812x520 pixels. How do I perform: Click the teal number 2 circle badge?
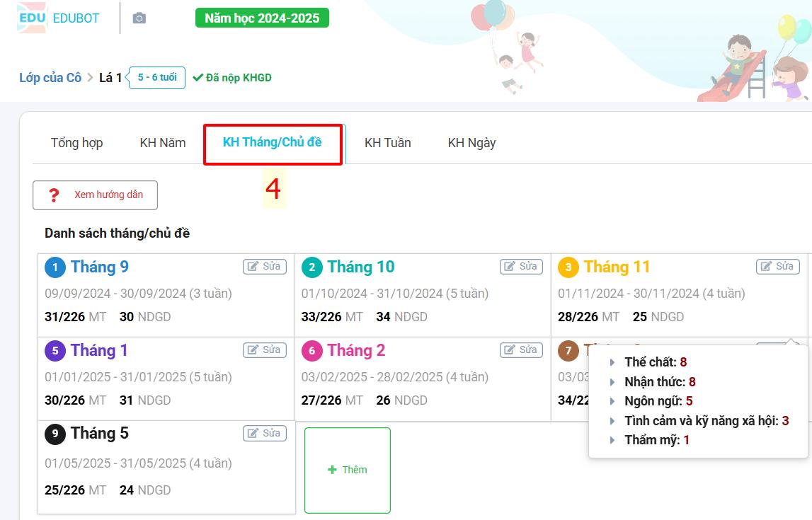(x=312, y=267)
